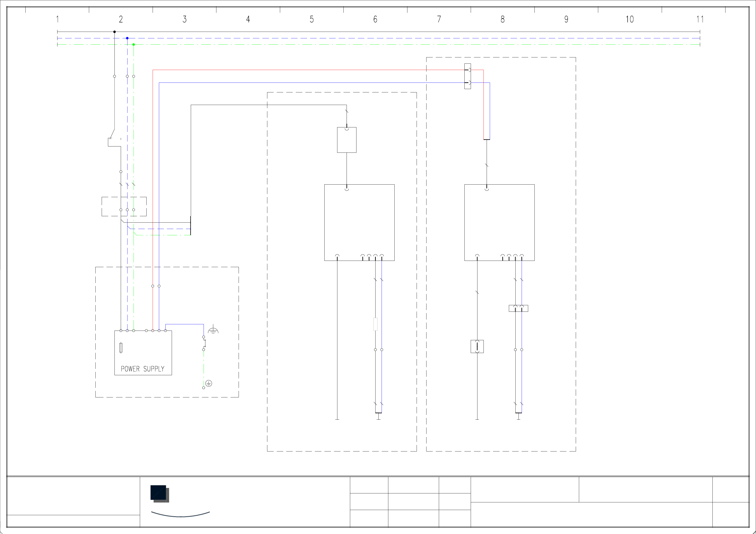The width and height of the screenshot is (756, 534).
Task: Click the capsule-shaped component box in column 8
Action: 477,347
